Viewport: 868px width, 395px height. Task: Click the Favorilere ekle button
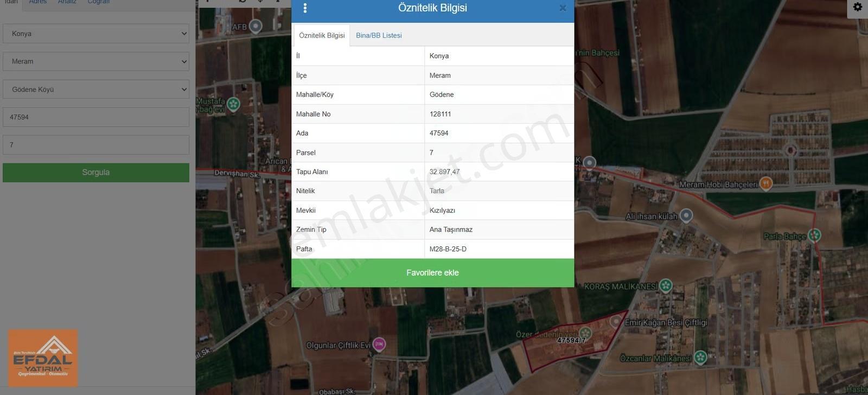(x=433, y=273)
